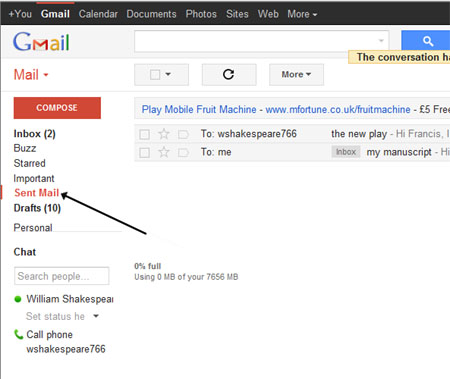Click the Play Mobile Fruit Machine ad link
This screenshot has height=379, width=450.
[199, 109]
